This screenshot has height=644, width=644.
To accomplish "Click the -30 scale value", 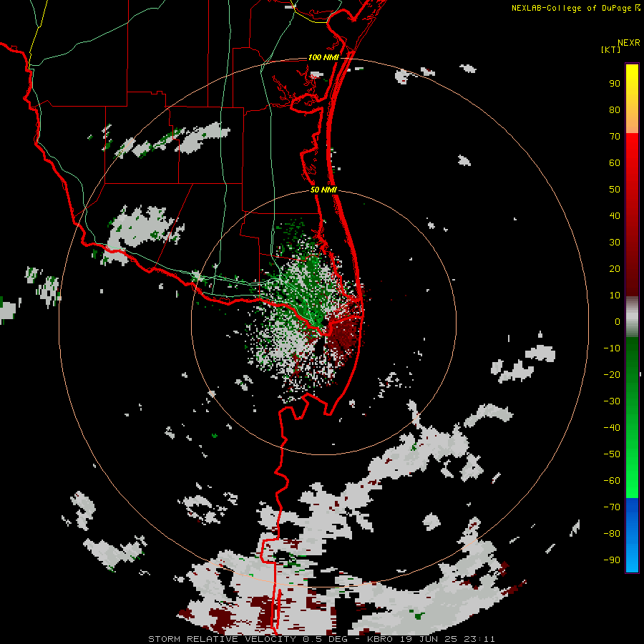I will pyautogui.click(x=612, y=401).
